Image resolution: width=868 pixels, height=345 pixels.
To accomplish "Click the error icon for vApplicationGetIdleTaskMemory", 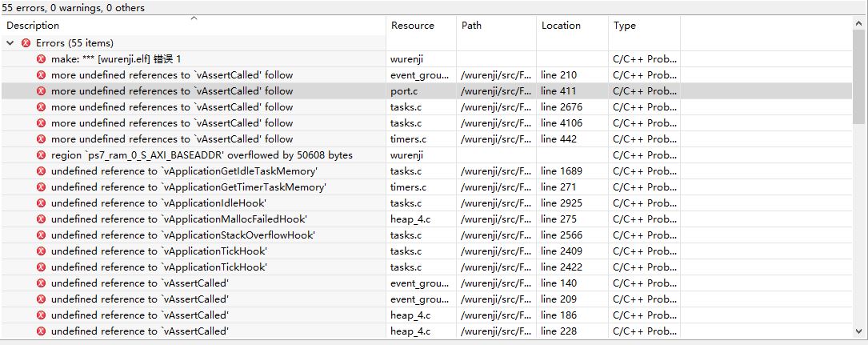I will [41, 171].
